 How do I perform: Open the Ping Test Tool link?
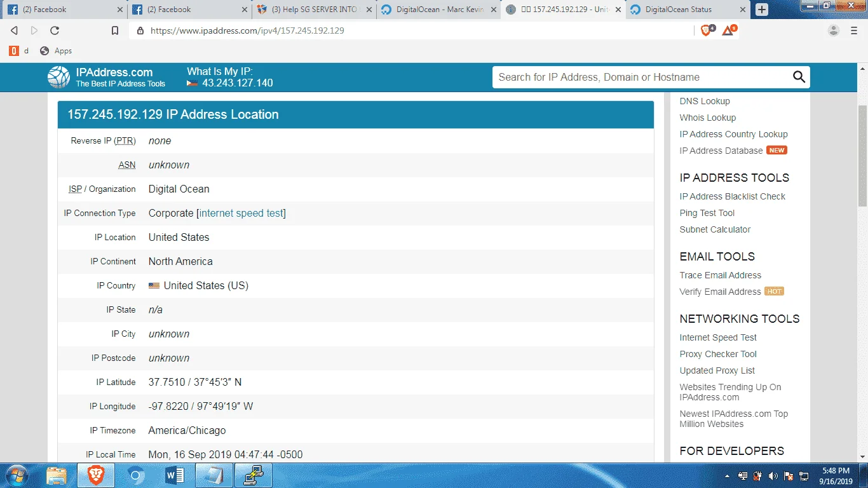point(707,213)
